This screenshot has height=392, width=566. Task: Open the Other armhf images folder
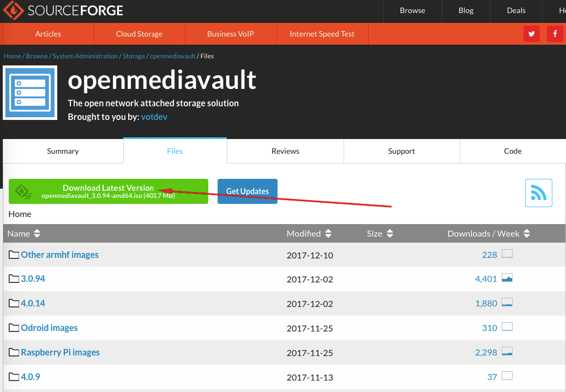point(59,255)
